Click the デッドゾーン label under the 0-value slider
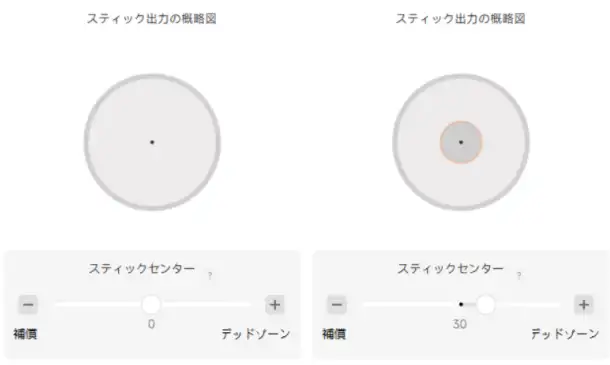 point(256,333)
